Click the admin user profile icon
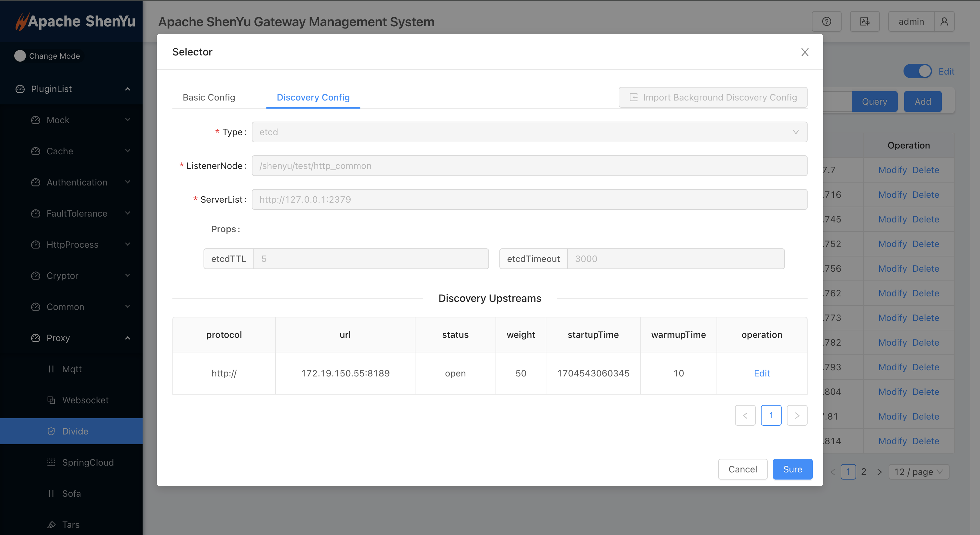 pyautogui.click(x=944, y=22)
